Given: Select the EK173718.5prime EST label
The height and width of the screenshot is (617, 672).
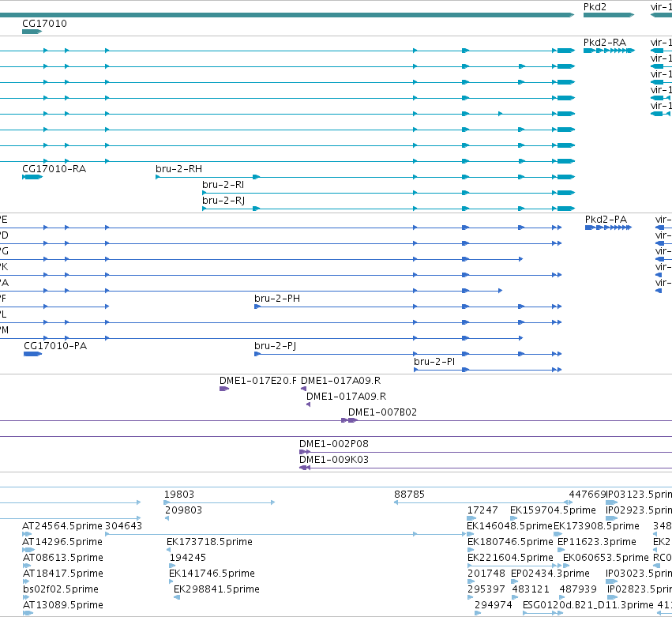Looking at the screenshot, I should pos(209,542).
